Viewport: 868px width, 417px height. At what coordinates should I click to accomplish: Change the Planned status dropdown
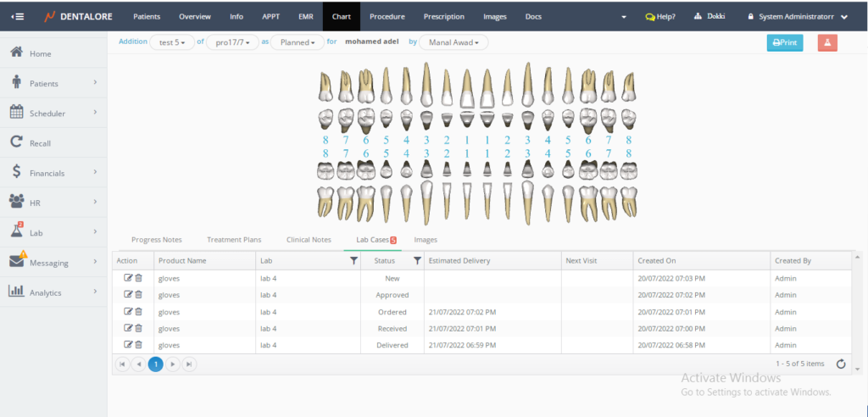coord(297,42)
